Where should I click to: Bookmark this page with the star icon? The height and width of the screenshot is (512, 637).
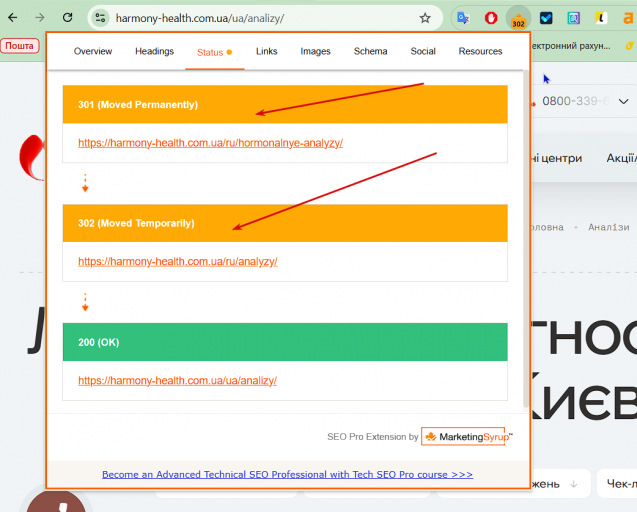pyautogui.click(x=425, y=18)
